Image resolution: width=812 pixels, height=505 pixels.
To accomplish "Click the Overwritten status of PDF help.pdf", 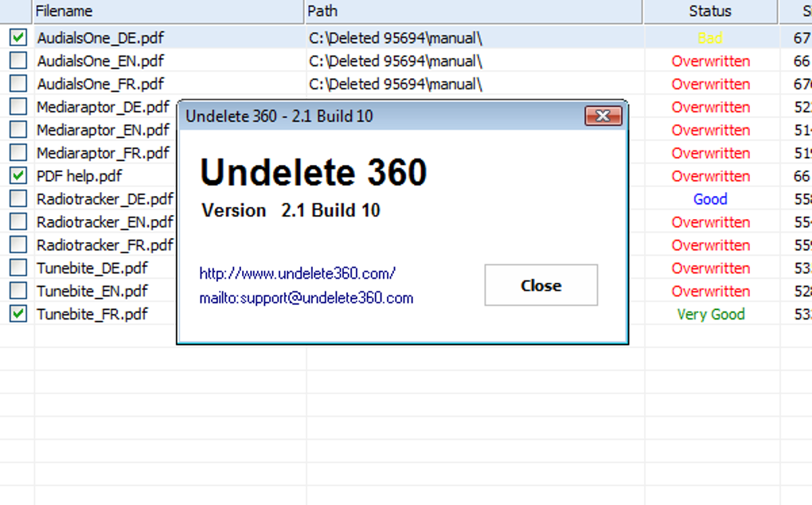I will (710, 176).
